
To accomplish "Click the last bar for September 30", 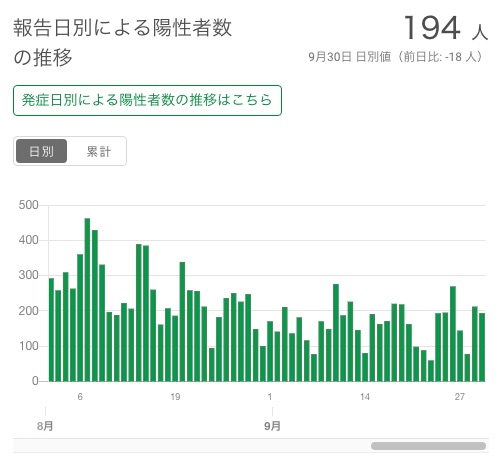I will point(482,347).
